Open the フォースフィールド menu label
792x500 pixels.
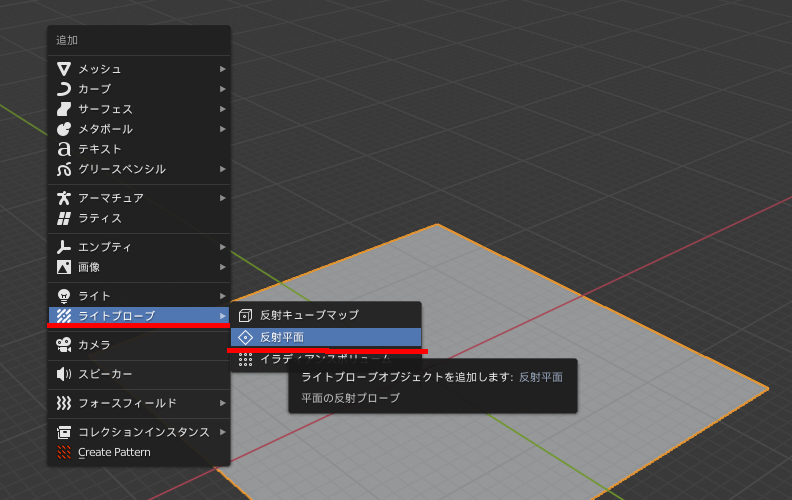(127, 403)
